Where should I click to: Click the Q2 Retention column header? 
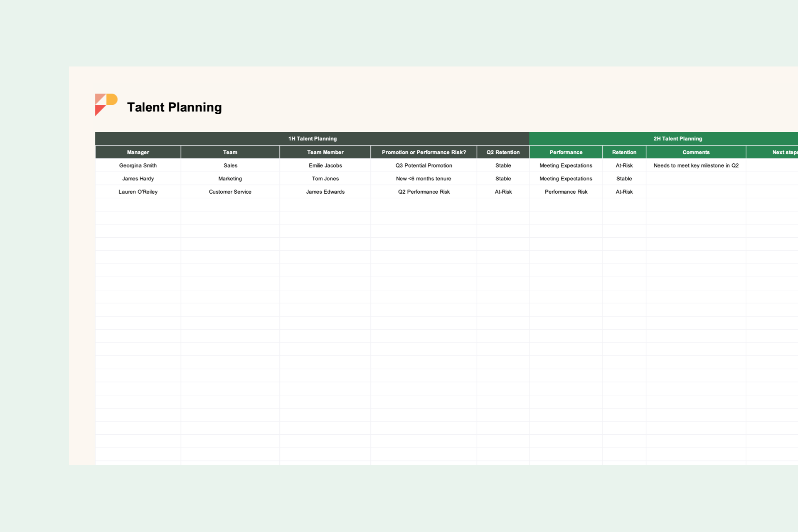pos(503,153)
